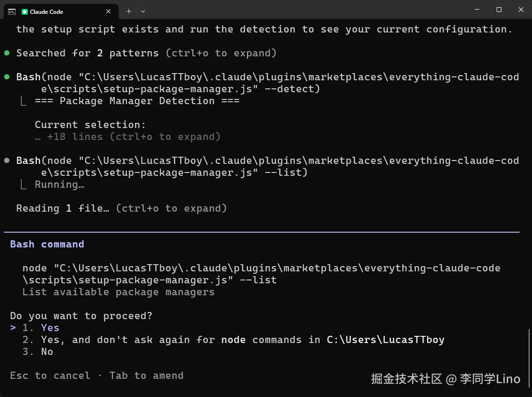Click the Bash command heading in the prompt
The image size is (532, 397).
(47, 244)
